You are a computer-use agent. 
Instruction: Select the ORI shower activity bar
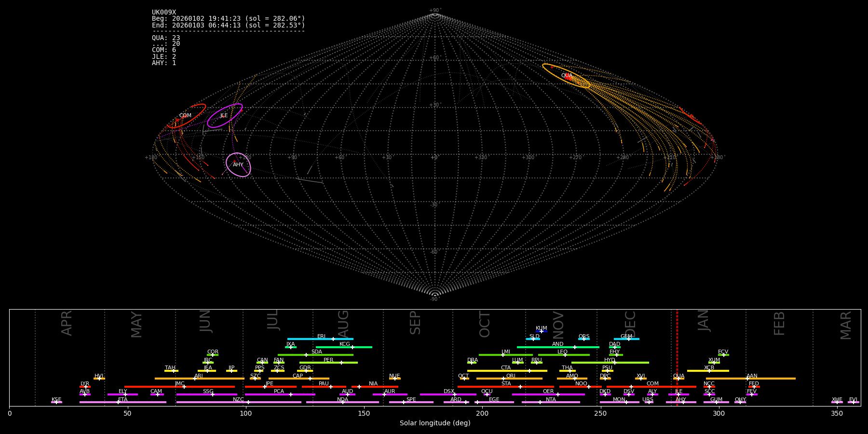509,379
